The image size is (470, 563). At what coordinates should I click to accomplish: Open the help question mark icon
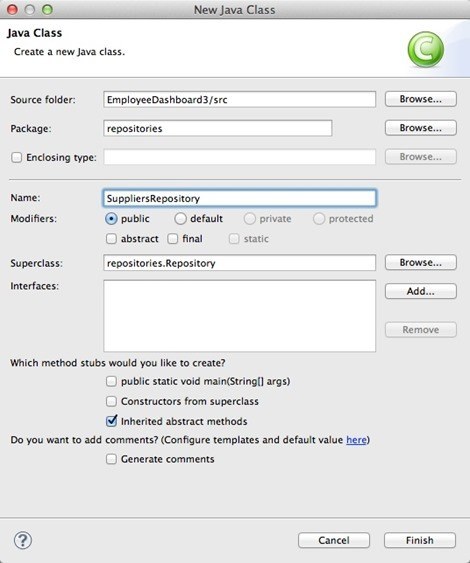pos(23,540)
